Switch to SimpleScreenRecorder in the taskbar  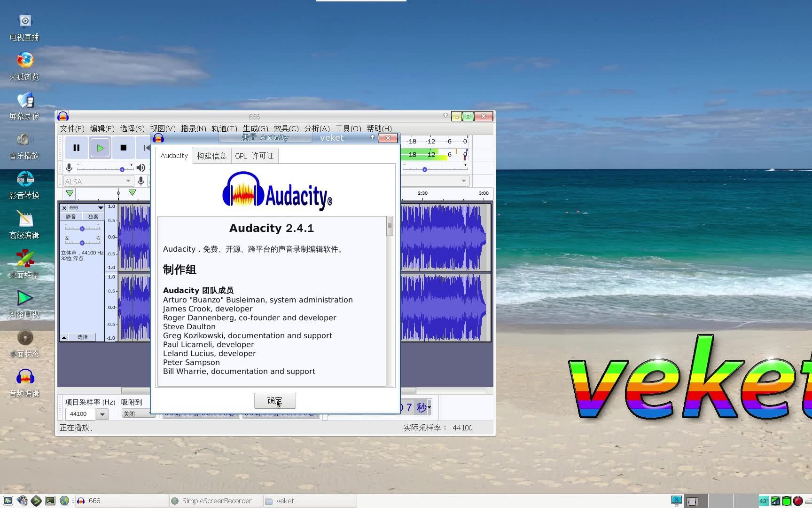pos(216,501)
